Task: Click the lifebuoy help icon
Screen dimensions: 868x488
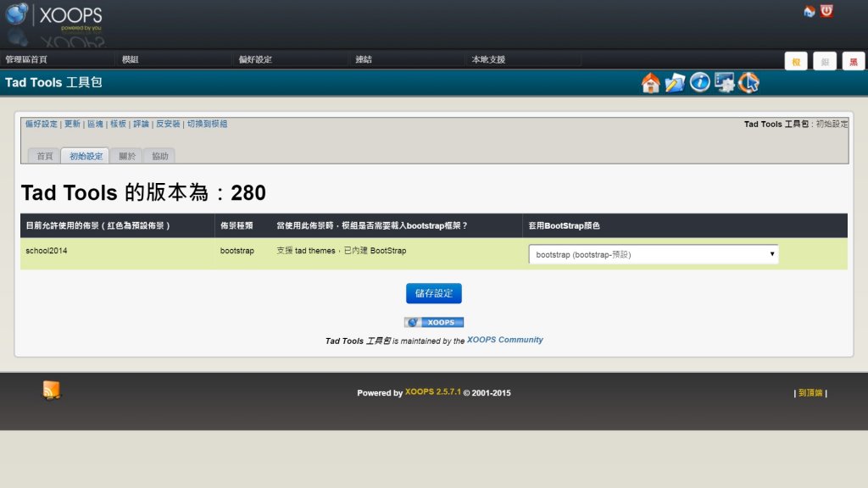Action: click(x=748, y=82)
